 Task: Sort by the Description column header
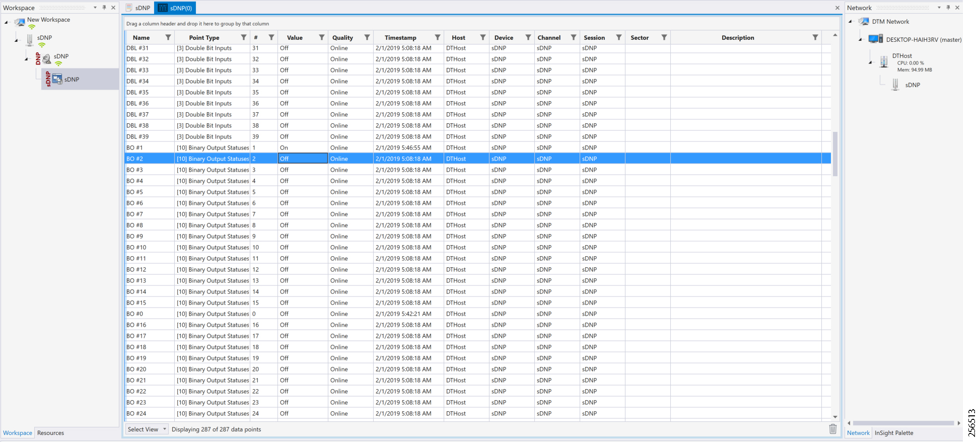pos(738,38)
